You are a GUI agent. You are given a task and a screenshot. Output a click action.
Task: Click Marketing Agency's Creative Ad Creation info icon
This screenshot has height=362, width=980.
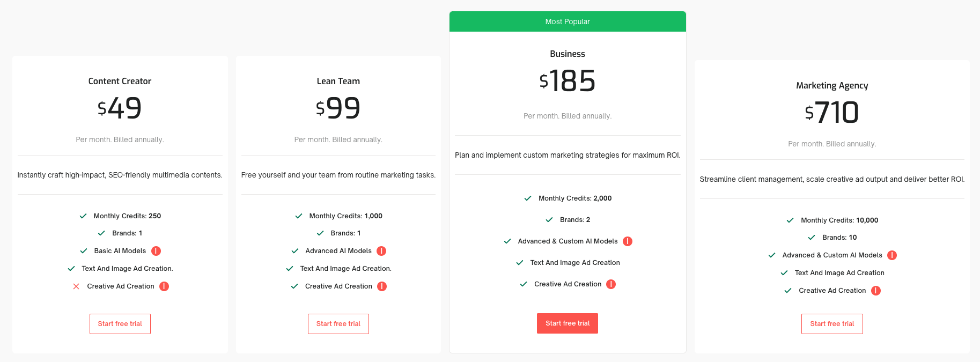pos(876,290)
